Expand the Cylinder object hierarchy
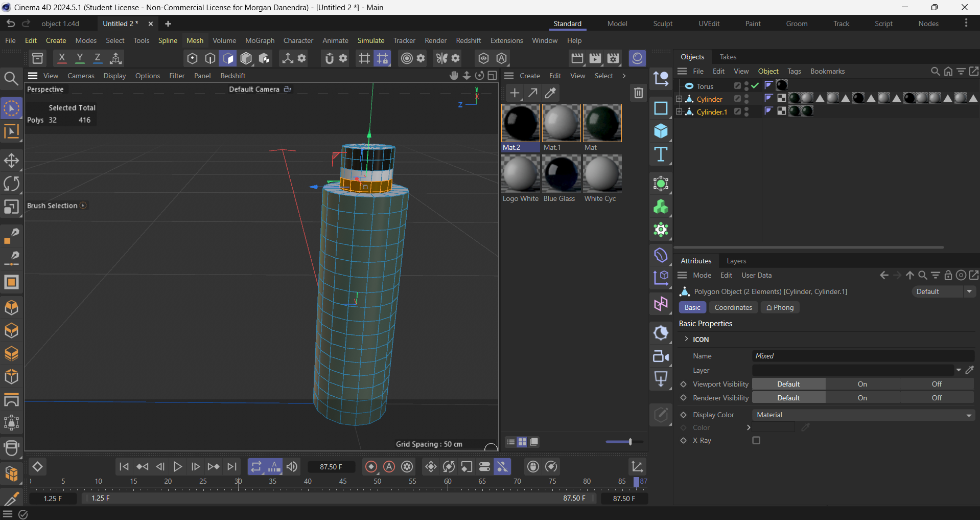 pyautogui.click(x=679, y=99)
